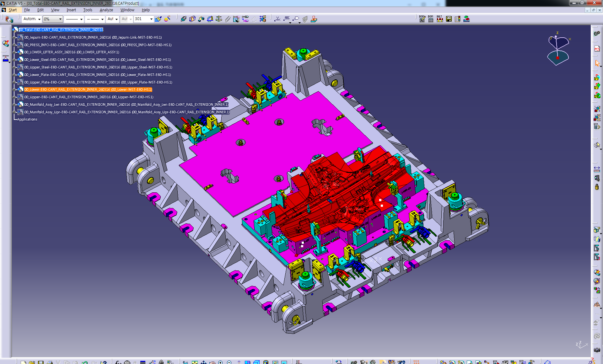
Task: Click the BOM edit icon with pencil
Action: pyautogui.click(x=422, y=19)
